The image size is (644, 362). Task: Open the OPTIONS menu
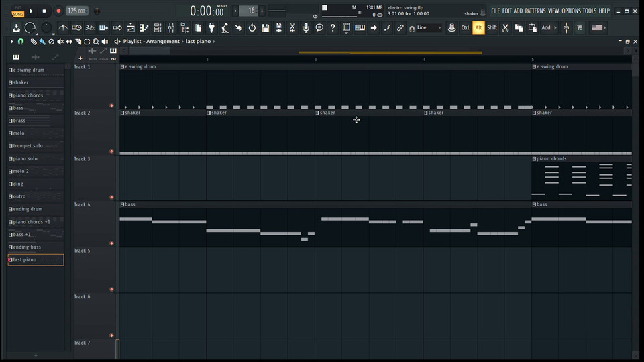point(572,11)
